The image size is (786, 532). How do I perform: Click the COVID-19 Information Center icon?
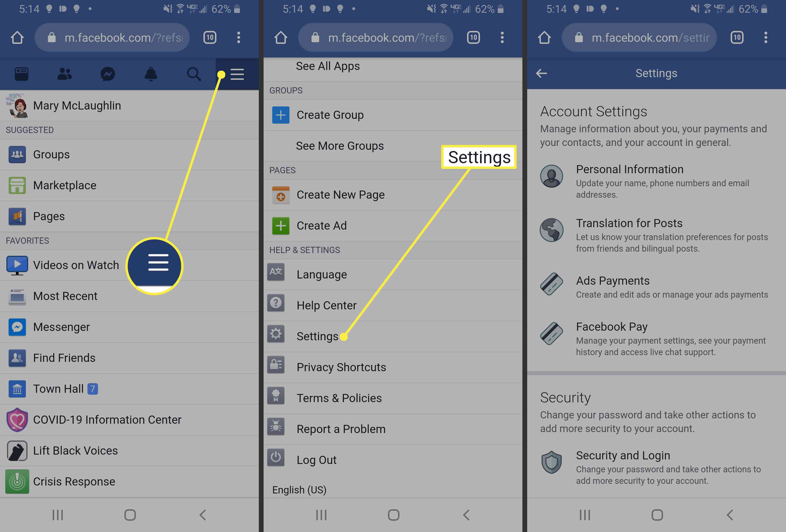[x=16, y=419]
